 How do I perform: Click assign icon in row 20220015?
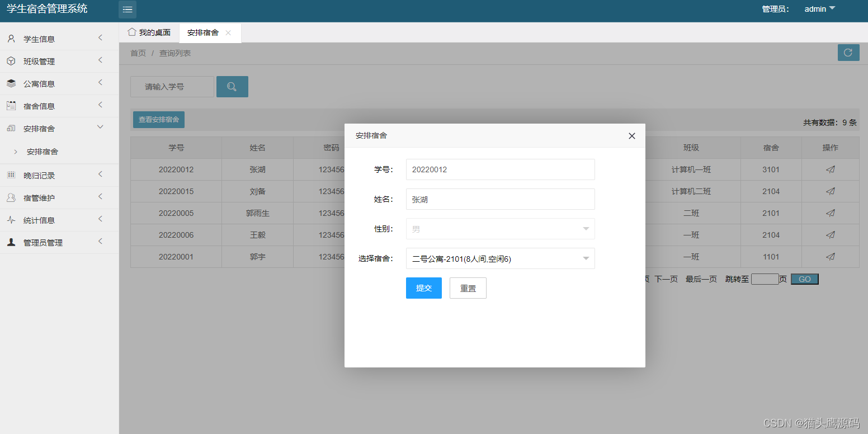(x=831, y=191)
